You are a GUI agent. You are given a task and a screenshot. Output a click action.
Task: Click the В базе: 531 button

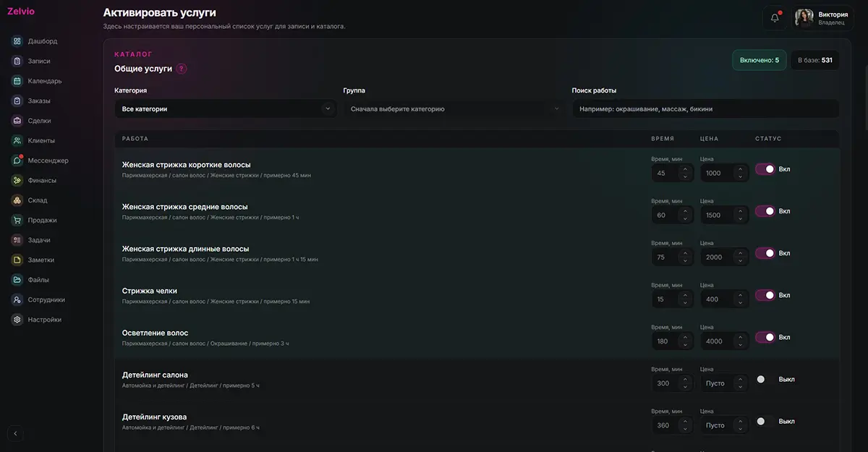click(x=815, y=60)
